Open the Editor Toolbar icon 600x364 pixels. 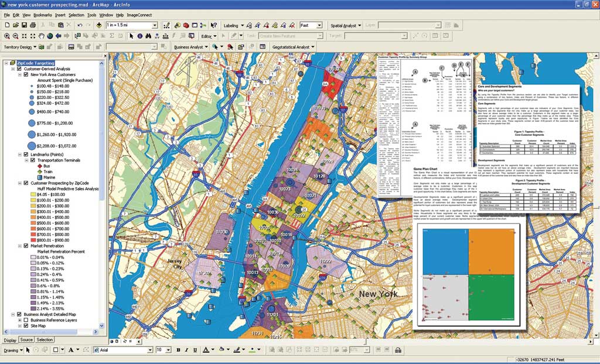tap(166, 25)
